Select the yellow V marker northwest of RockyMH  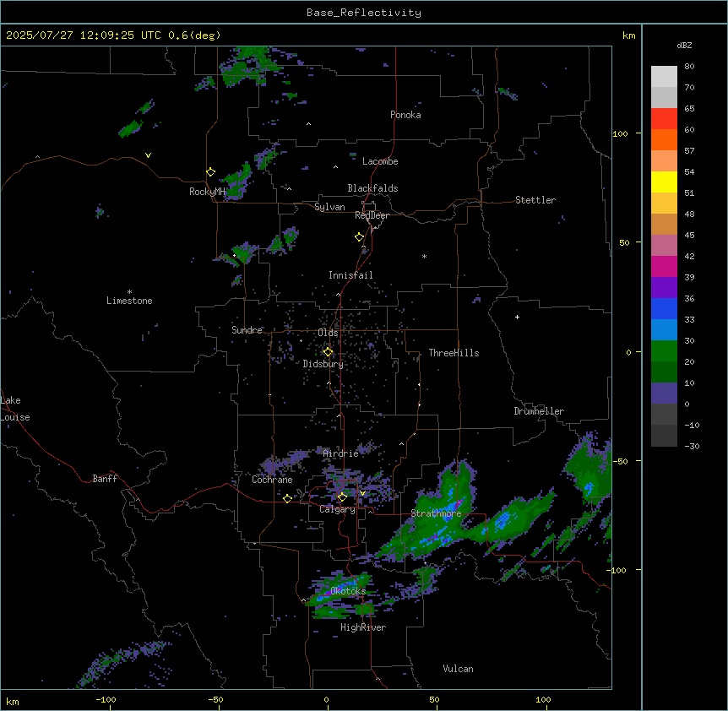tap(148, 155)
